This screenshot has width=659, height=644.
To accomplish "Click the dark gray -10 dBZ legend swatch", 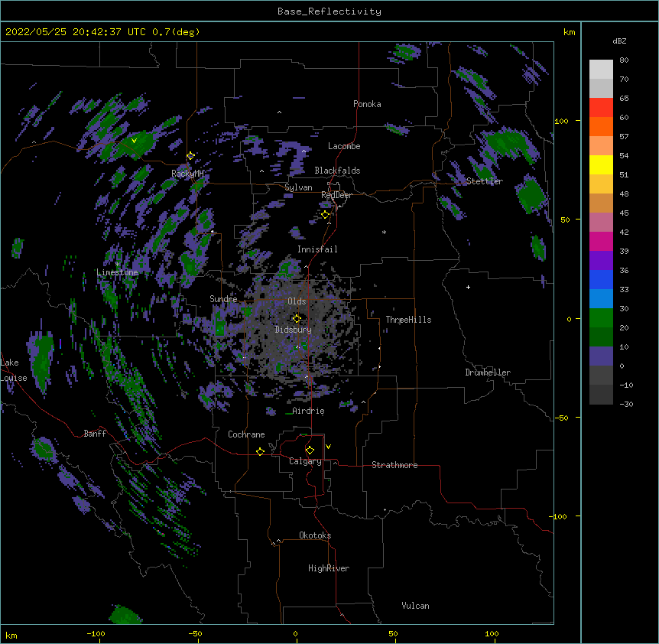I will click(601, 395).
